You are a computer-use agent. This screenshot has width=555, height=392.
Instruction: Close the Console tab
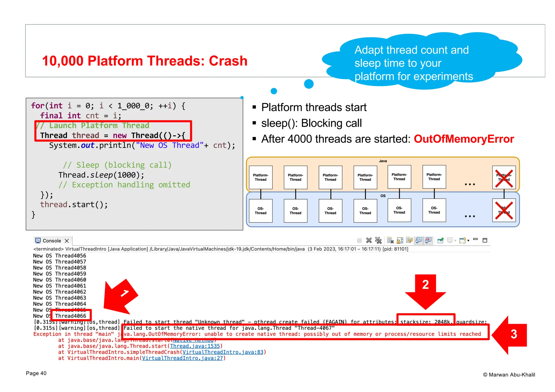(x=67, y=241)
